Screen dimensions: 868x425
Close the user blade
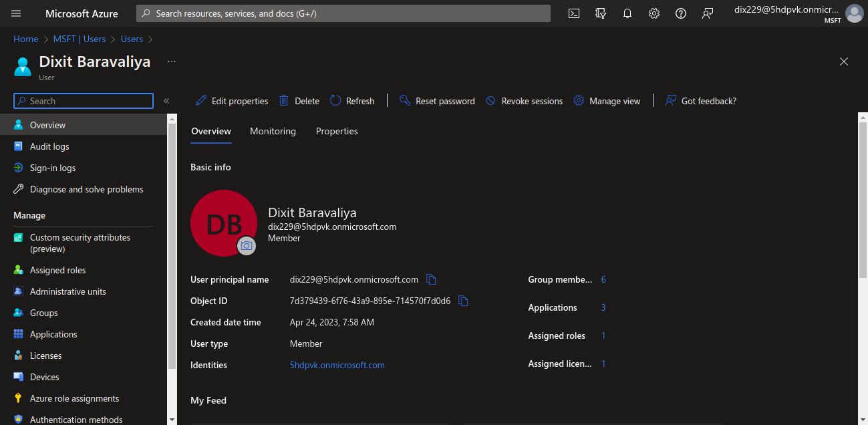click(844, 61)
